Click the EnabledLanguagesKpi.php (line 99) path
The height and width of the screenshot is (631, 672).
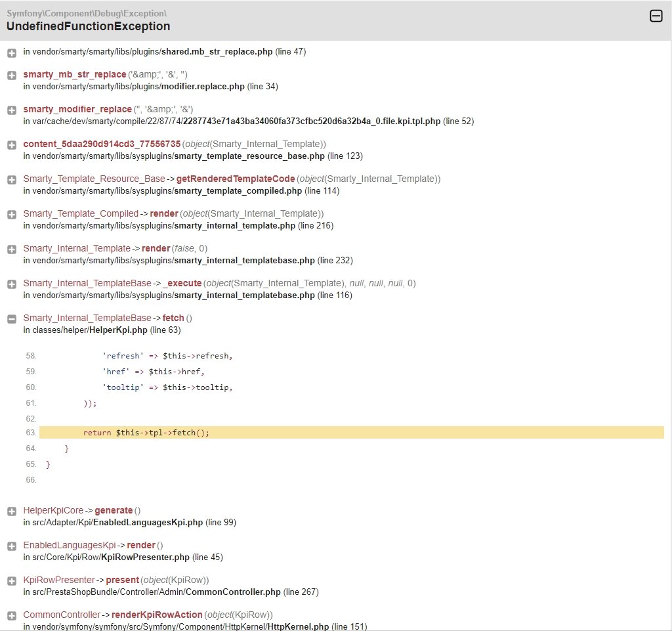130,523
